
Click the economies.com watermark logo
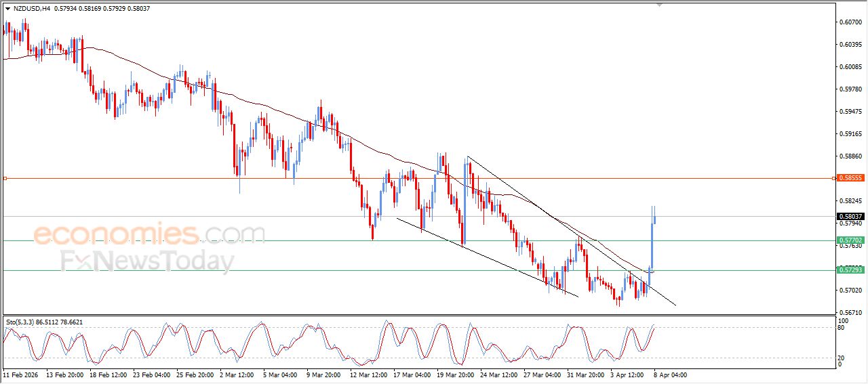point(149,234)
